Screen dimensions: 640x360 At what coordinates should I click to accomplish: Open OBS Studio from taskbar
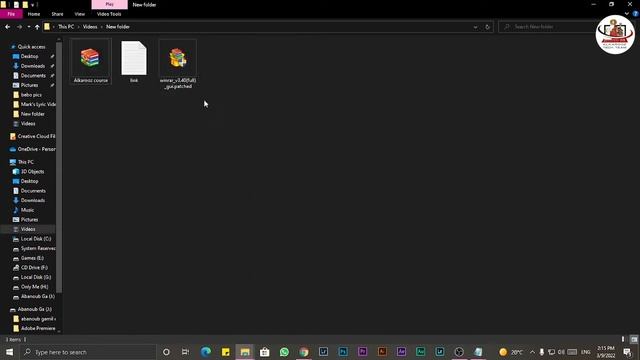[459, 352]
